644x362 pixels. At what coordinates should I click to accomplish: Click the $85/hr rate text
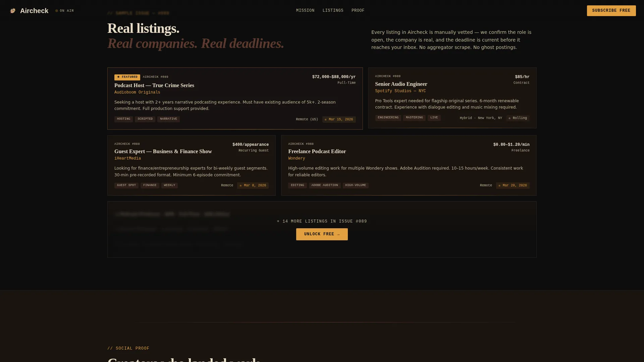pos(522,77)
